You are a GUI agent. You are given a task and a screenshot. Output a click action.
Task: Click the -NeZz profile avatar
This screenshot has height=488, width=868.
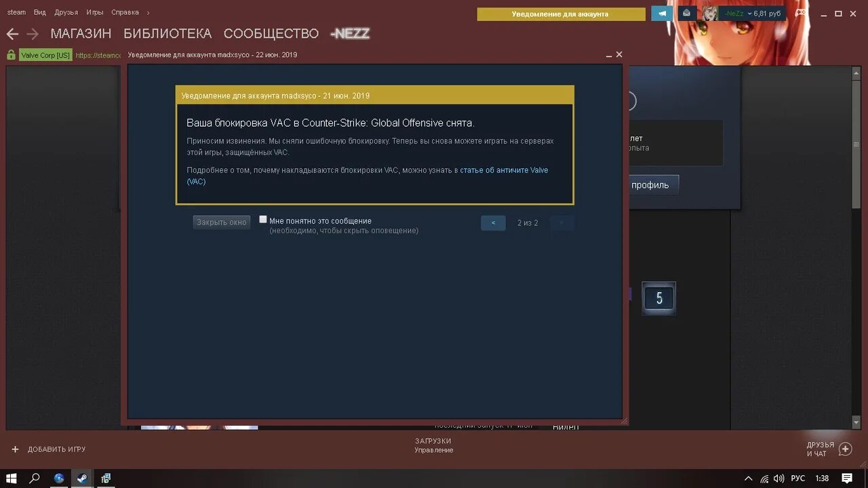point(710,13)
